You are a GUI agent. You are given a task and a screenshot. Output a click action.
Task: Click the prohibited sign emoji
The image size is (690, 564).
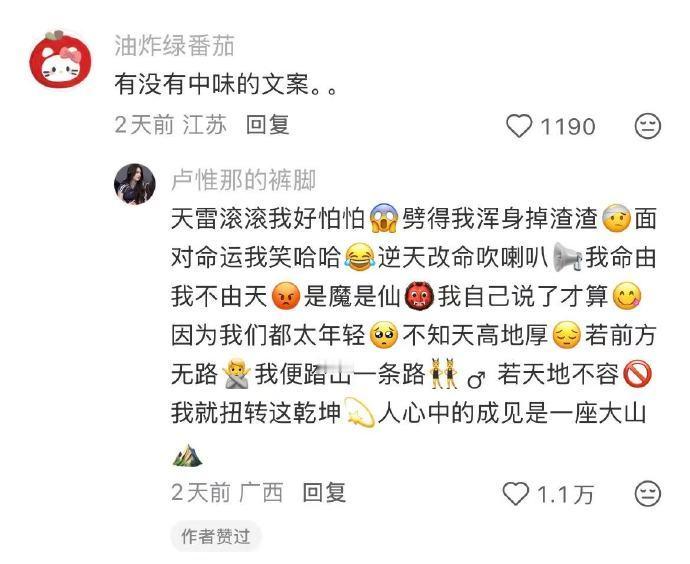638,374
